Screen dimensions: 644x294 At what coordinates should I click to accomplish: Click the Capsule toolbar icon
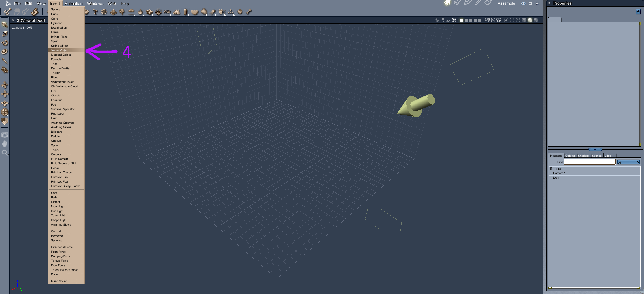click(x=185, y=12)
